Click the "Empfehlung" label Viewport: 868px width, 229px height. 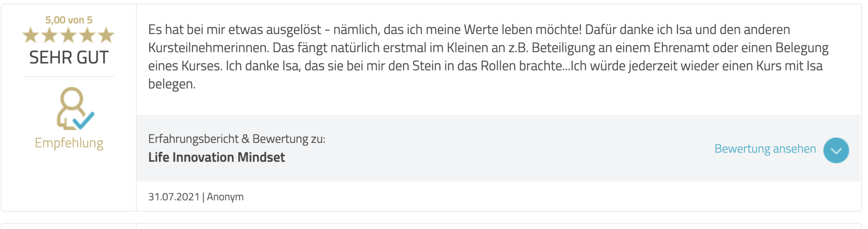pyautogui.click(x=69, y=143)
